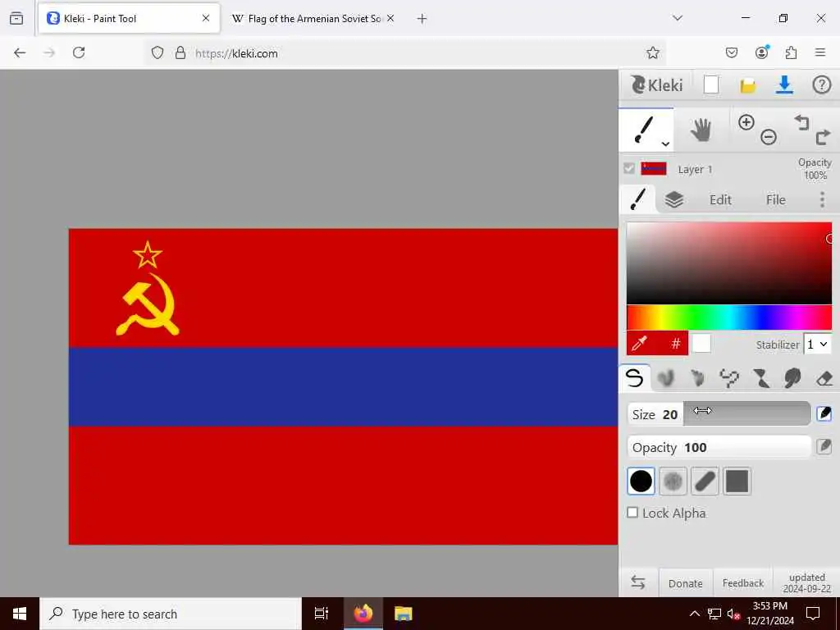Screen dimensions: 840x630
Task: Select the smudge brush type
Action: pyautogui.click(x=792, y=378)
